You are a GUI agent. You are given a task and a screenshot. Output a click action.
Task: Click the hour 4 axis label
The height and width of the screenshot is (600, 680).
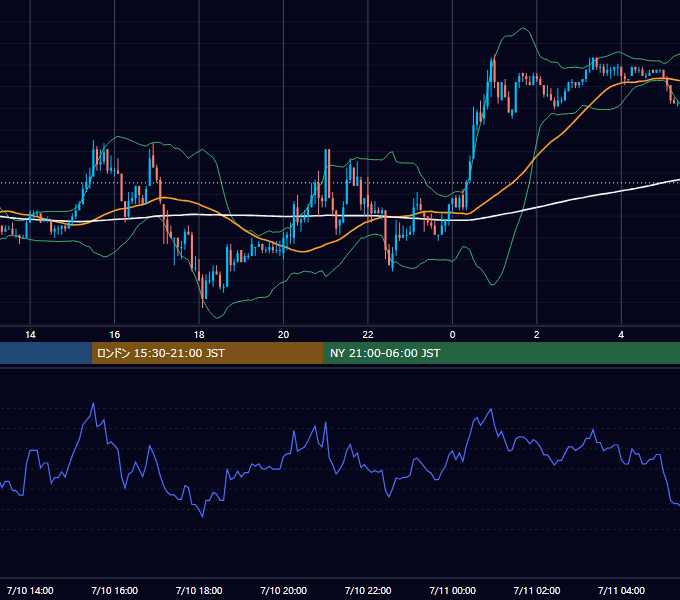(x=621, y=335)
